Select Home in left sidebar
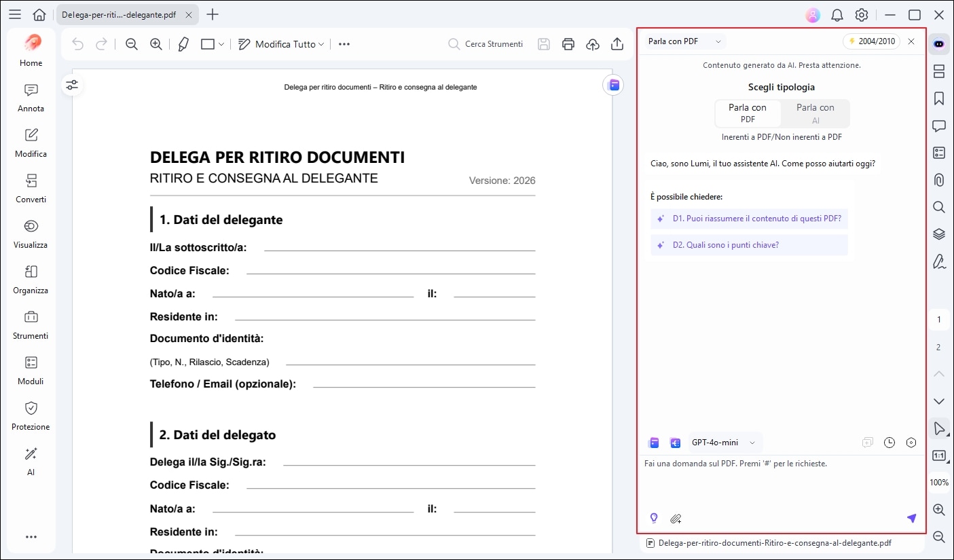The image size is (954, 560). tap(31, 50)
